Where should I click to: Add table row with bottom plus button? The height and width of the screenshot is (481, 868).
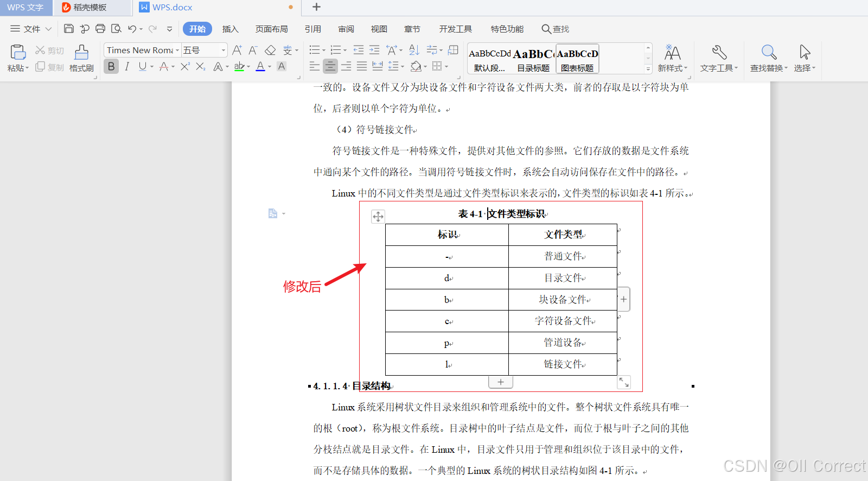pyautogui.click(x=501, y=382)
